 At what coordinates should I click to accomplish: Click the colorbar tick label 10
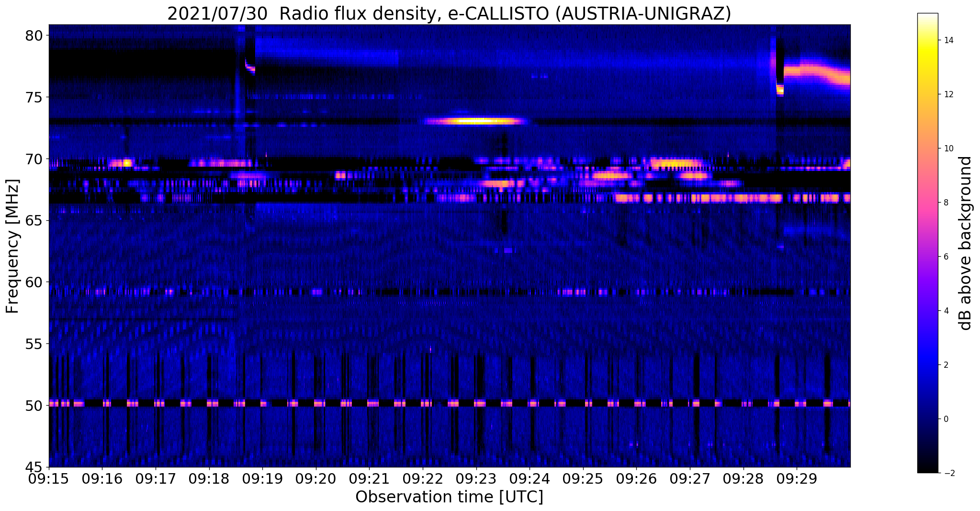pyautogui.click(x=948, y=148)
